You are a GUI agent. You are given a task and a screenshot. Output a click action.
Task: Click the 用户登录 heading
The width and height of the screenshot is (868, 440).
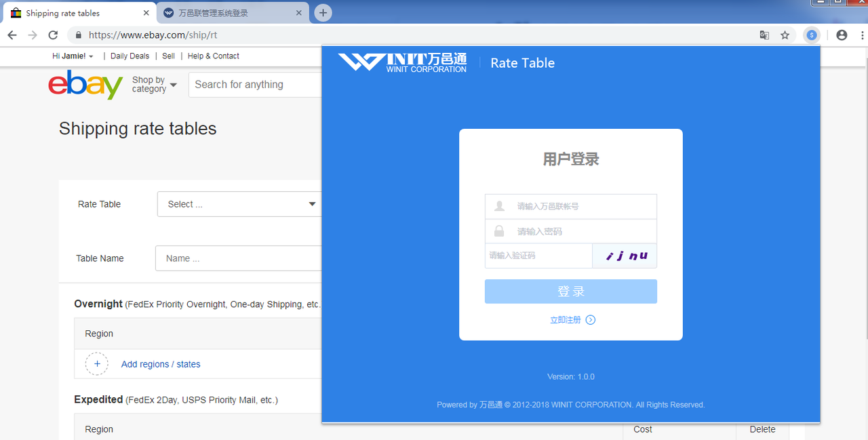coord(571,159)
